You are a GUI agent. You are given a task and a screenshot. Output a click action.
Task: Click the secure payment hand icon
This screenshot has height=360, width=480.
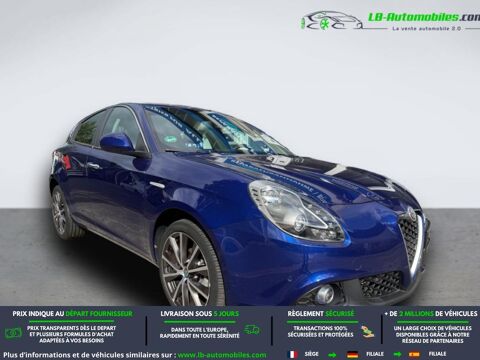pos(367,332)
